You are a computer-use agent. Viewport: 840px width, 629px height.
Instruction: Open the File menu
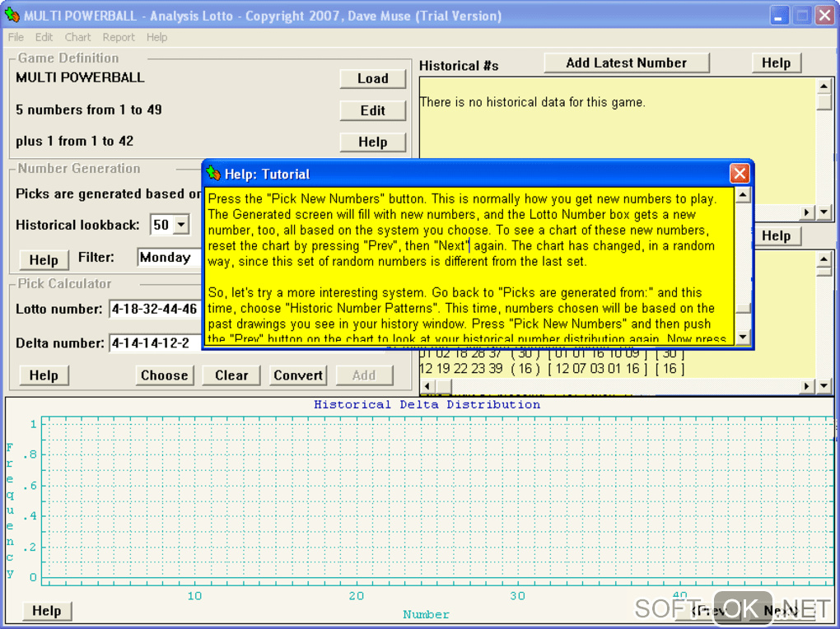tap(16, 37)
